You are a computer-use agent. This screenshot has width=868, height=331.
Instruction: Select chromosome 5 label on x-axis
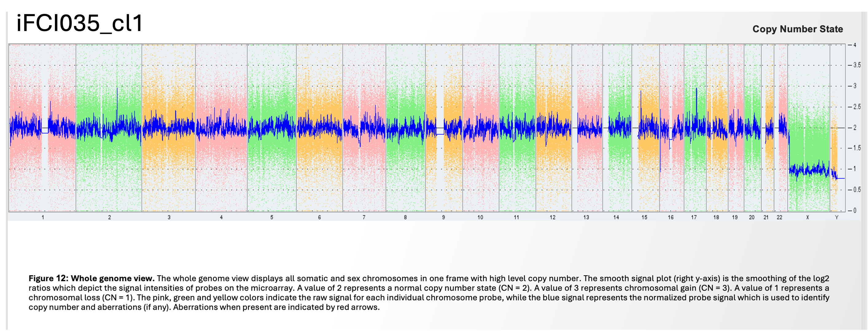coord(272,218)
